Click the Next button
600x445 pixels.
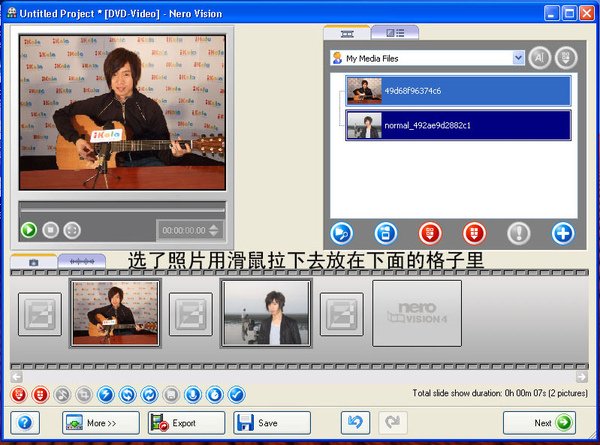539,423
